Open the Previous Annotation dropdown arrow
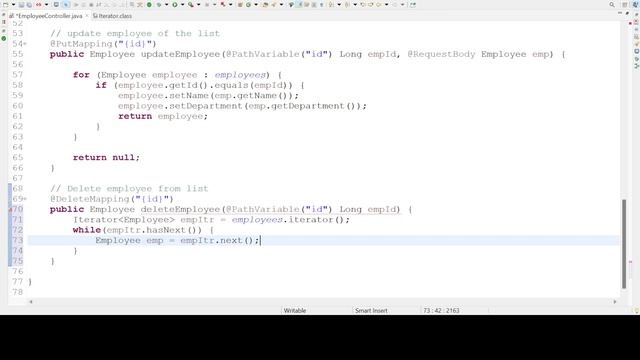Screen dimensions: 640x360 pos(355,4)
